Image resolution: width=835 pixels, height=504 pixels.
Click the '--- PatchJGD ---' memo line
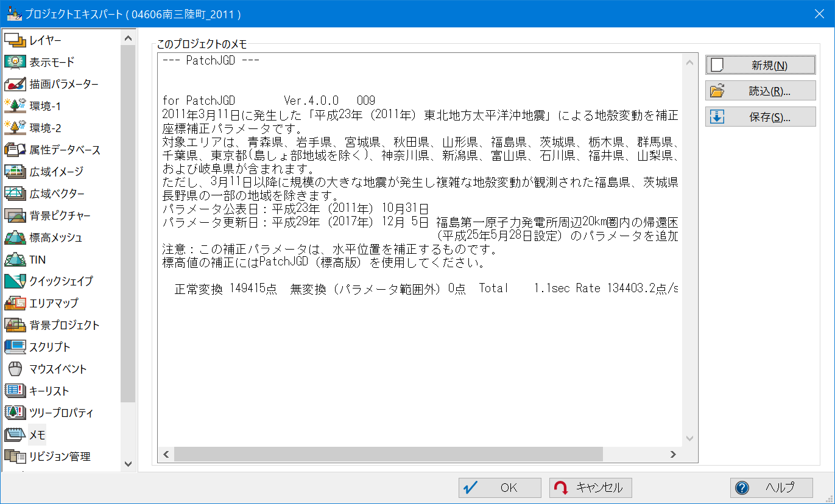(211, 60)
